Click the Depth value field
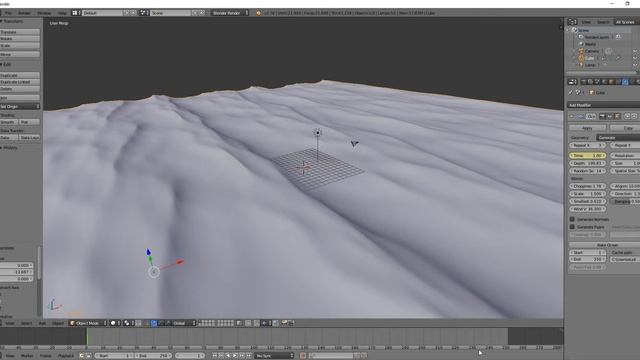Image resolution: width=640 pixels, height=360 pixels. point(588,163)
